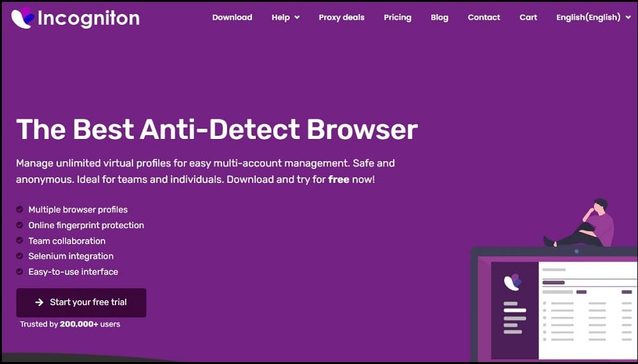The image size is (638, 364).
Task: Click the logo inside the laptop illustration
Action: pyautogui.click(x=513, y=282)
